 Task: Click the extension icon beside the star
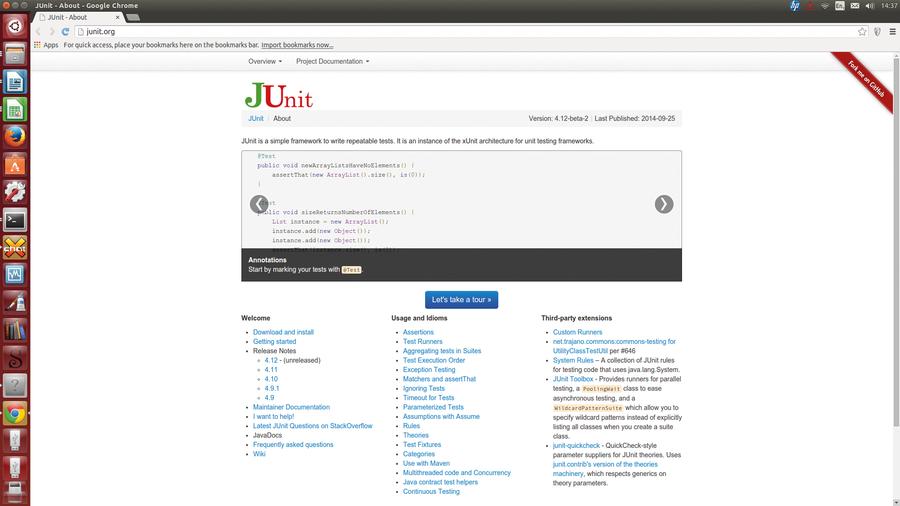tap(877, 32)
